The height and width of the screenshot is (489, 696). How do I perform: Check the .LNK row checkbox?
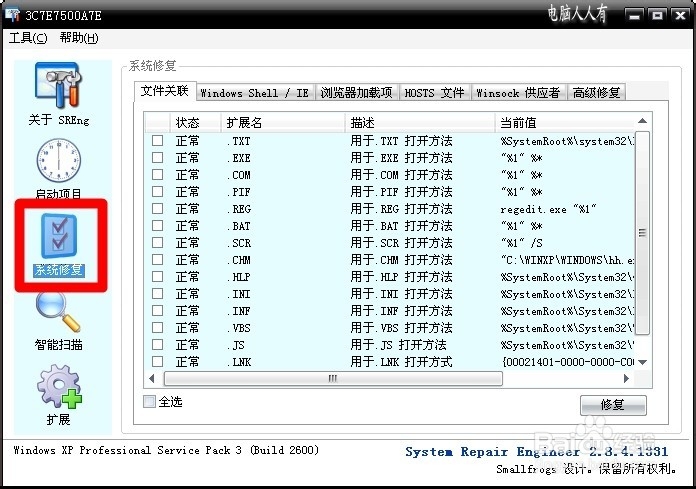157,362
